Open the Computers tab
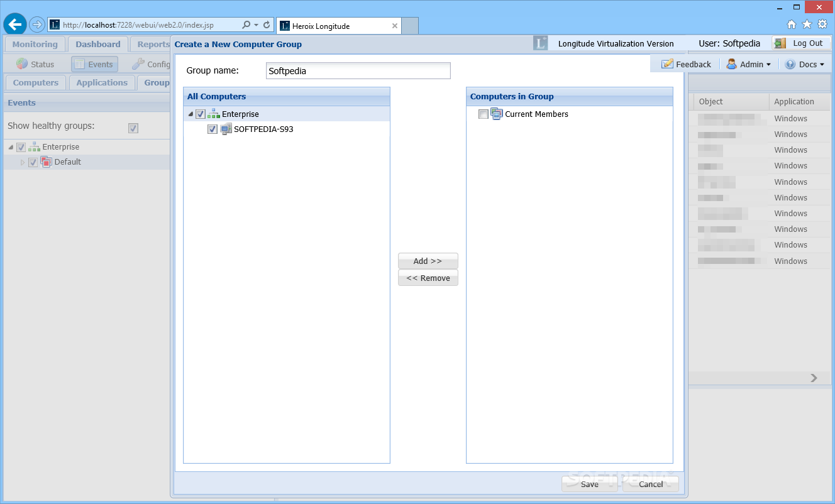 tap(36, 82)
